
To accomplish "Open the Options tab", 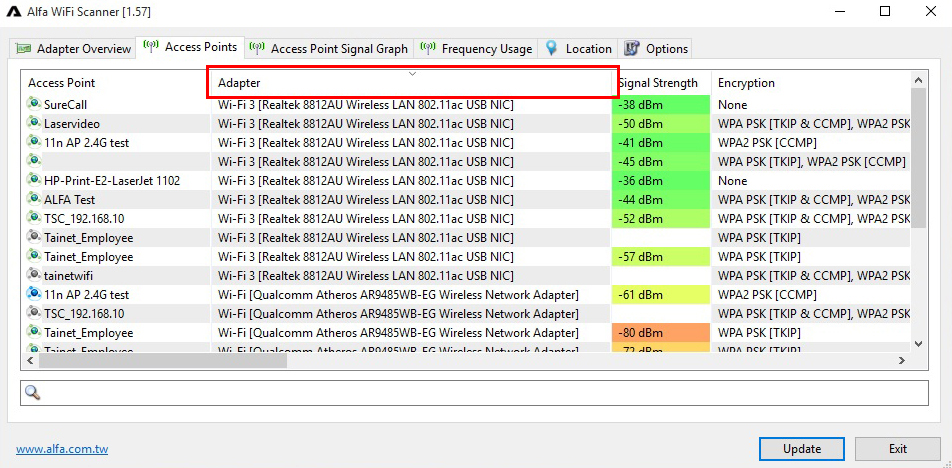I will (x=656, y=48).
